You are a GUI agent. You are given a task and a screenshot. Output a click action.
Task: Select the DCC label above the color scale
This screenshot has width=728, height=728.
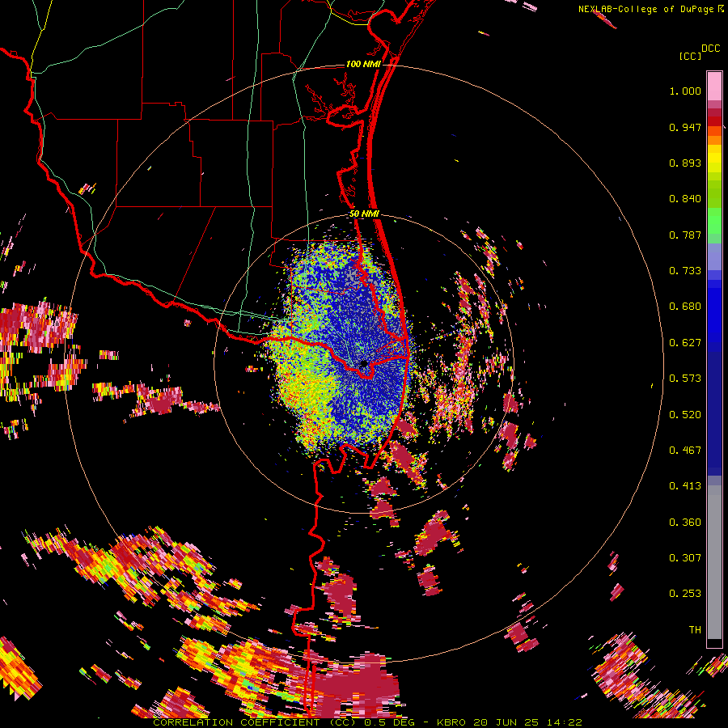pyautogui.click(x=710, y=49)
